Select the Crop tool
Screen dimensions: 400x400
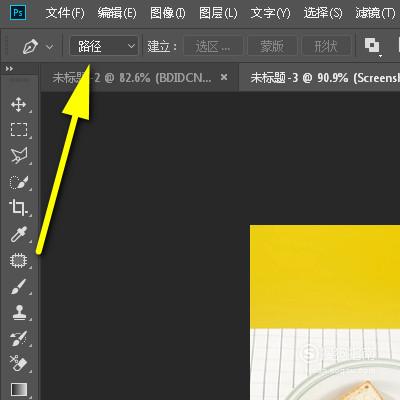(18, 208)
